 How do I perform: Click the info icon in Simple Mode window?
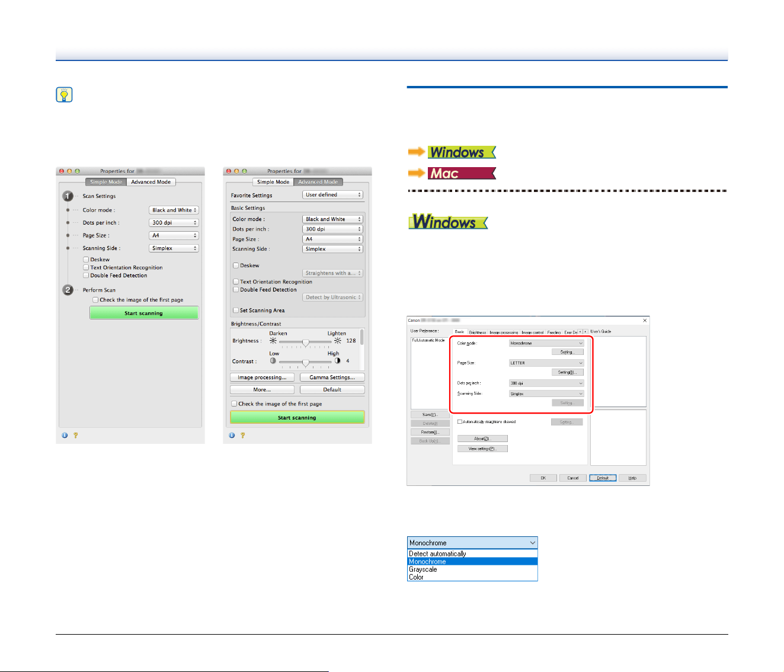(x=65, y=436)
